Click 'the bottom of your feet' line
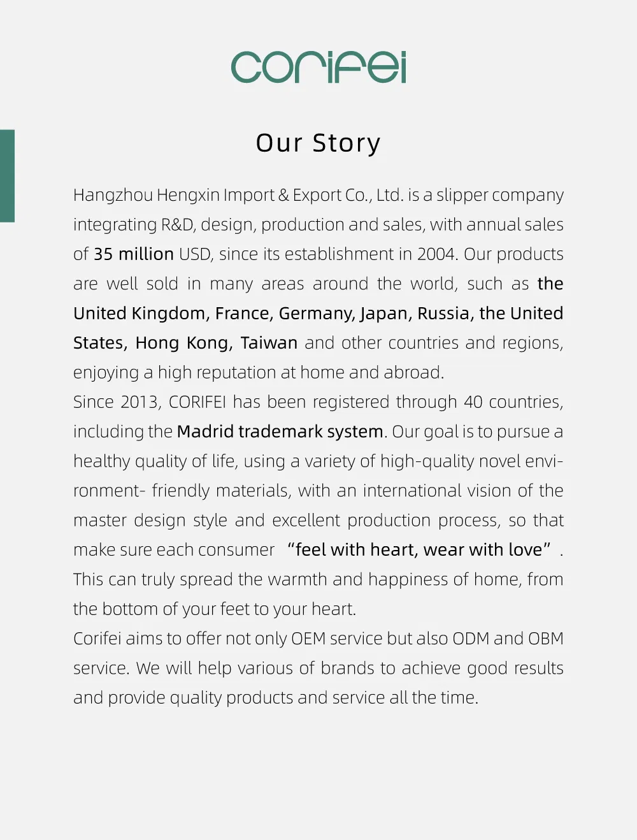Image resolution: width=637 pixels, height=840 pixels. pos(215,609)
